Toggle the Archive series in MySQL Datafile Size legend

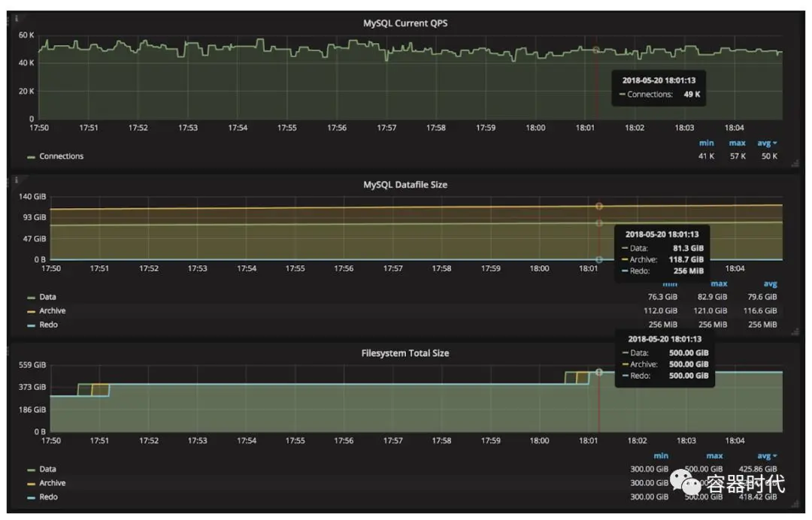pyautogui.click(x=53, y=311)
